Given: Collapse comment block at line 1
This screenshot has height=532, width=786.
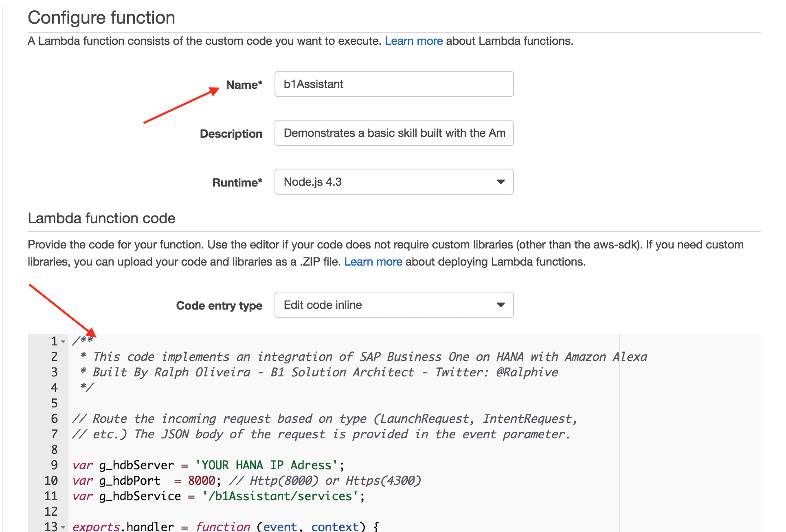Looking at the screenshot, I should 63,341.
